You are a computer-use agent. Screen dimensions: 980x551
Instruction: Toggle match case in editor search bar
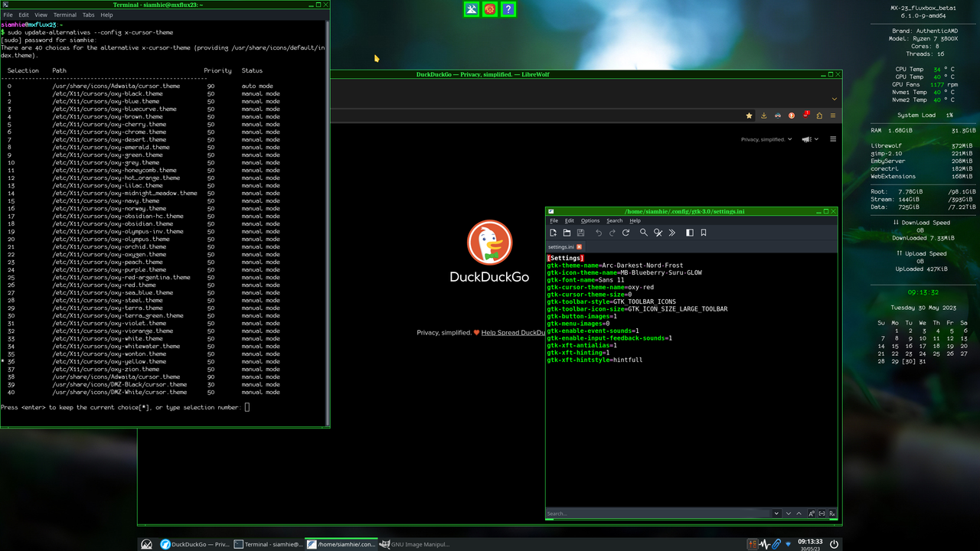(811, 514)
